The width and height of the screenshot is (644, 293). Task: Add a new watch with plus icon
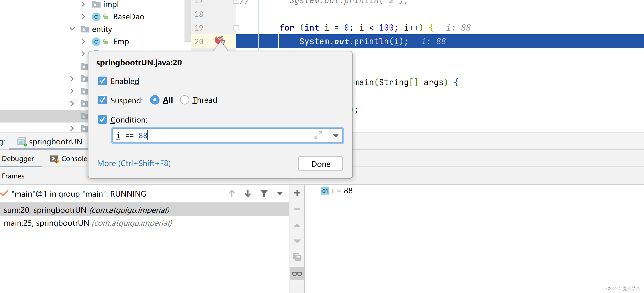tap(297, 193)
